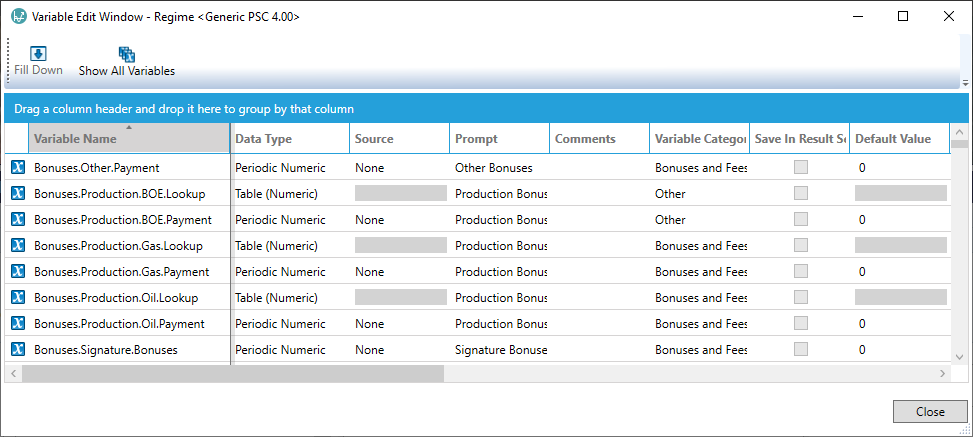The image size is (973, 437).
Task: Click Other category cell of Bonuses.Production.BOE.Payment
Action: click(699, 220)
